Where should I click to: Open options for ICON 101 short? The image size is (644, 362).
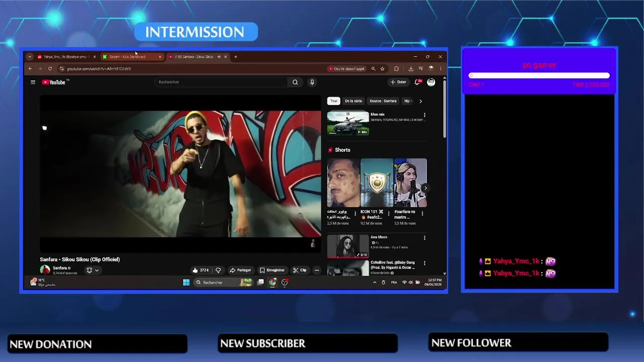coord(388,214)
